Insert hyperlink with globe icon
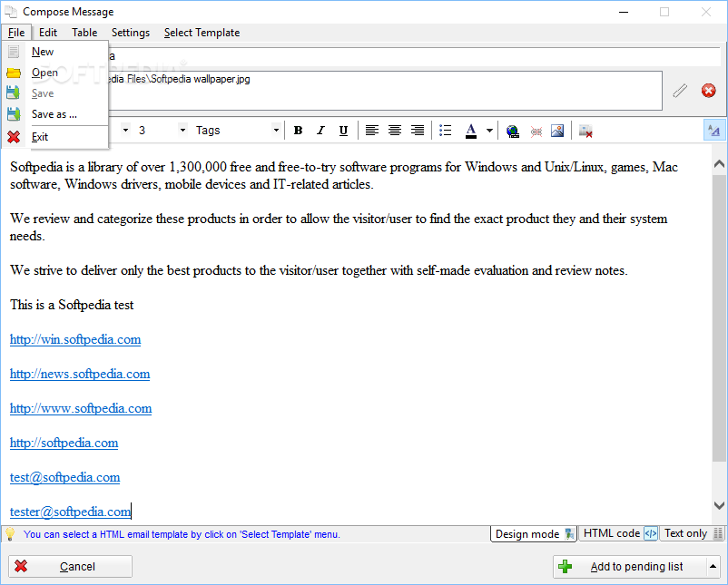Image resolution: width=728 pixels, height=585 pixels. [x=513, y=132]
